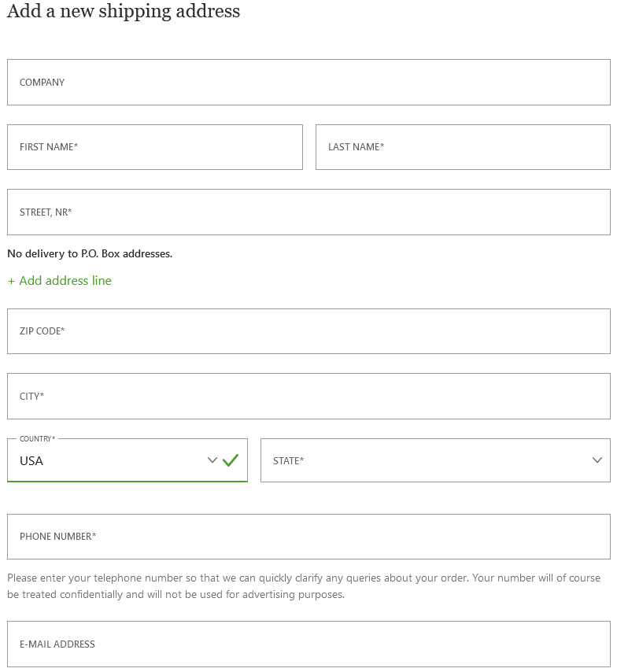Select the Phone Number field
The height and width of the screenshot is (672, 617).
click(308, 537)
